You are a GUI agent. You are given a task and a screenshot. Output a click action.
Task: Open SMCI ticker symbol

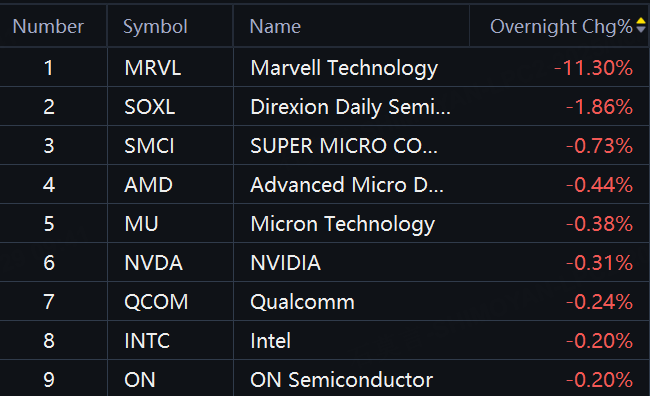pos(149,146)
